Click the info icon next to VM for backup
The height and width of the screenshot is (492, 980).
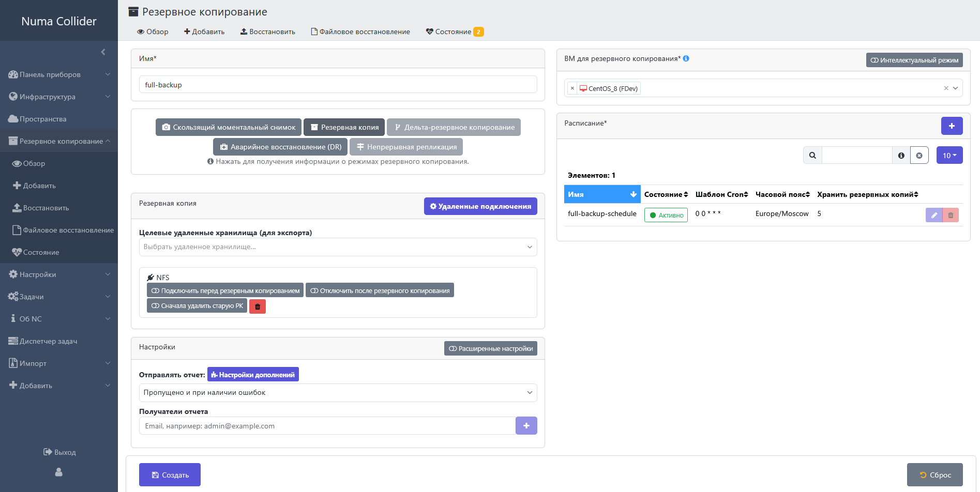click(x=686, y=58)
